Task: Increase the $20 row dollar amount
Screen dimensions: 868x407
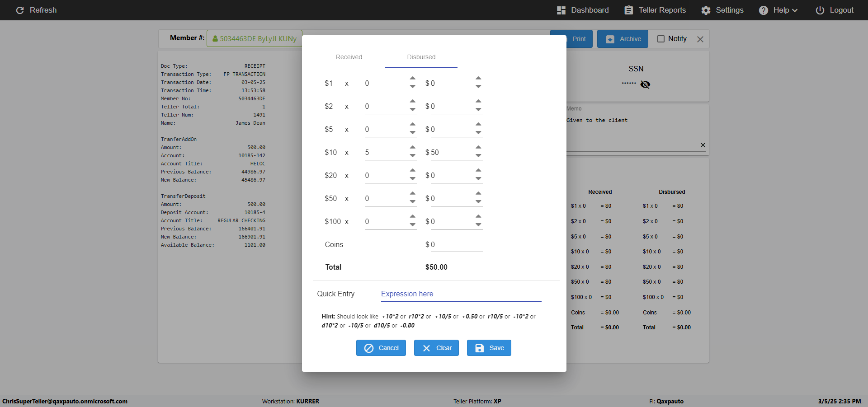Action: (478, 171)
